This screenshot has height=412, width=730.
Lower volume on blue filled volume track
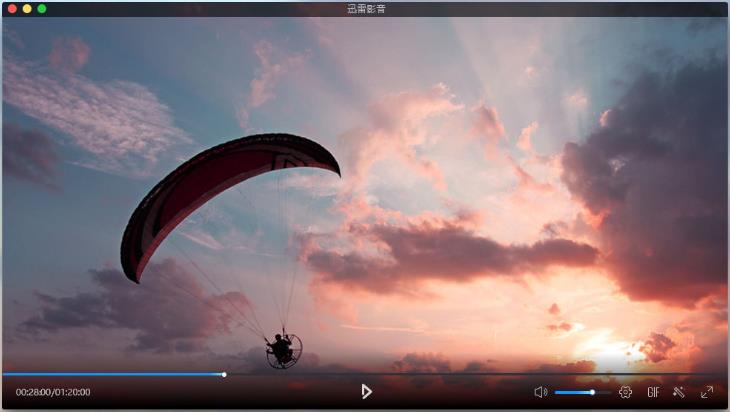click(570, 392)
